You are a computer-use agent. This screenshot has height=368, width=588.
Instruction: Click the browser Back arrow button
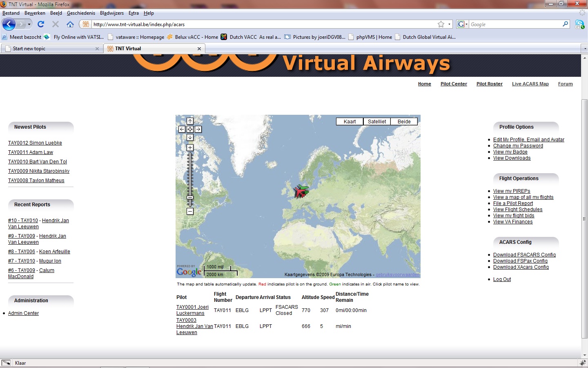9,24
